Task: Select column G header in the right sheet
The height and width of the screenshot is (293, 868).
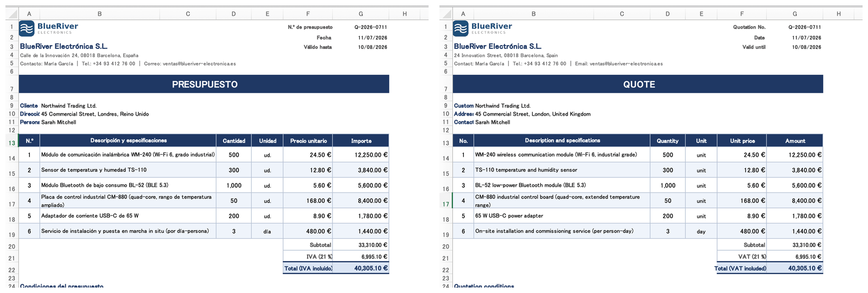Action: click(x=795, y=14)
